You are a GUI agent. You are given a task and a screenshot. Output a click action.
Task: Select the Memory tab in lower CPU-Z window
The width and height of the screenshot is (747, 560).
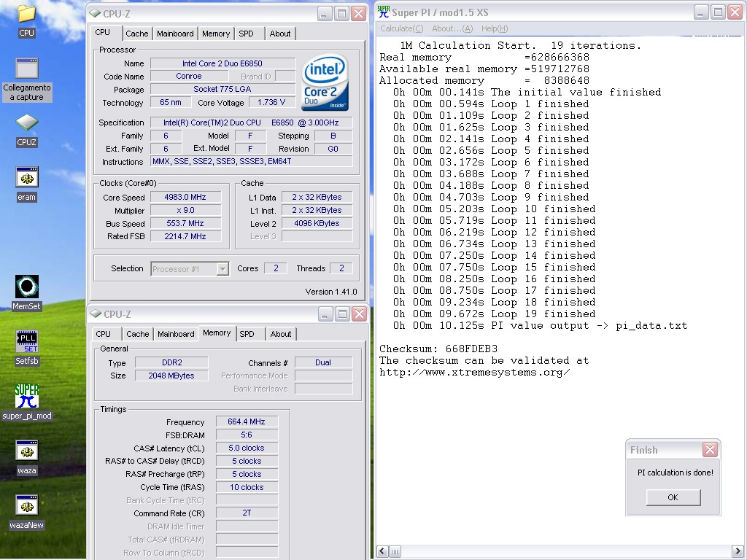[x=217, y=332]
